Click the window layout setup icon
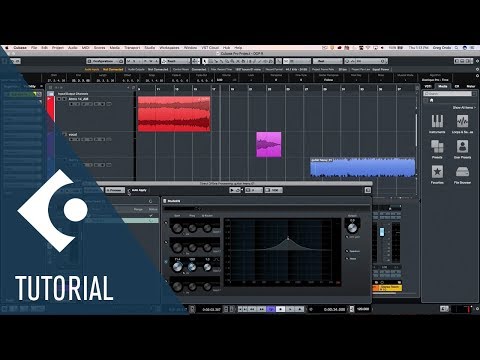The height and width of the screenshot is (360, 480). point(462,61)
